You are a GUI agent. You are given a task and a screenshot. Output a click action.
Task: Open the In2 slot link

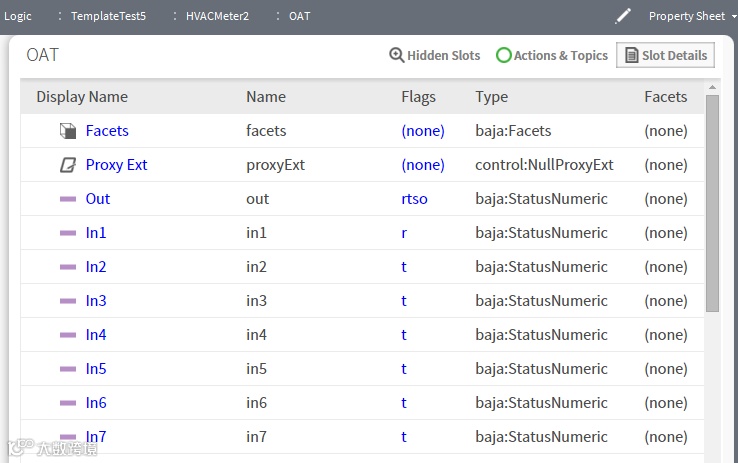[96, 267]
